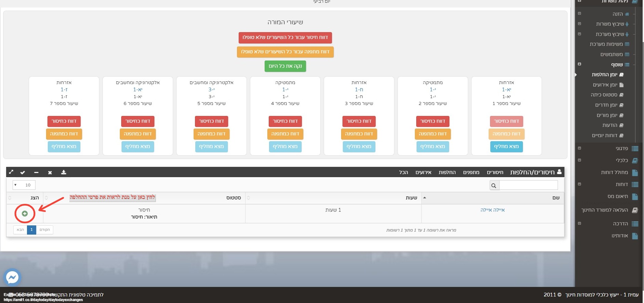The width and height of the screenshot is (644, 303).
Task: Focus the table search input field
Action: pos(528,185)
